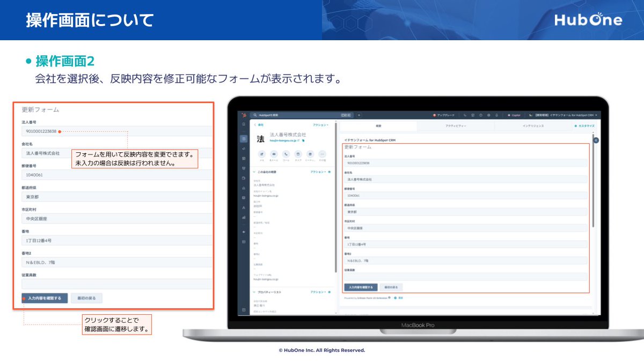Click the HubSpot search field

click(302, 115)
